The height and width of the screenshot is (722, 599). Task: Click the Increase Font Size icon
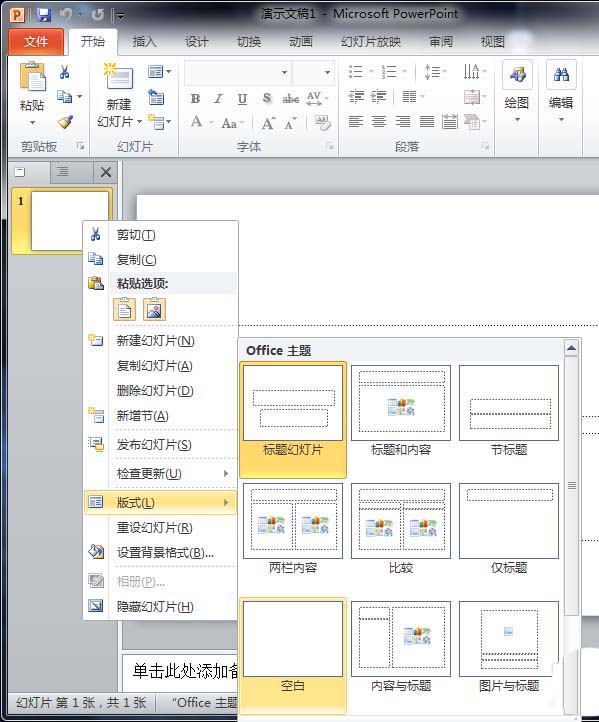pos(268,123)
